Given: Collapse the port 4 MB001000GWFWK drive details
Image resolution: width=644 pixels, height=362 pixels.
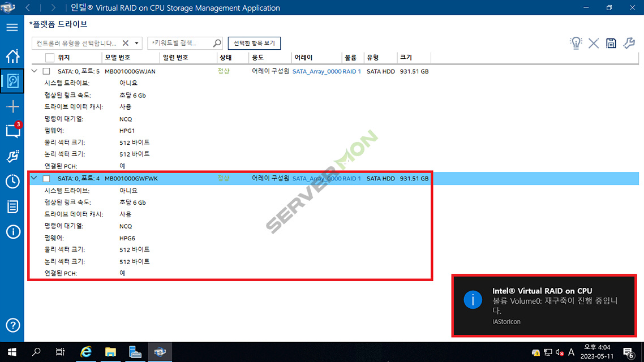Looking at the screenshot, I should click(x=34, y=178).
